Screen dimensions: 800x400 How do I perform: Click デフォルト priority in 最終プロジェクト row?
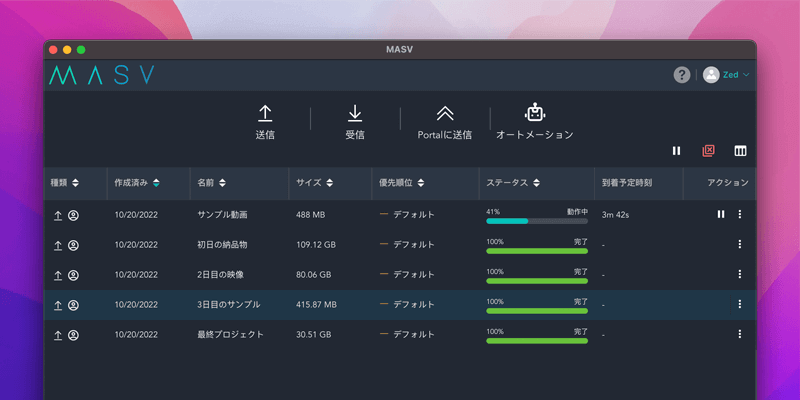coord(414,335)
